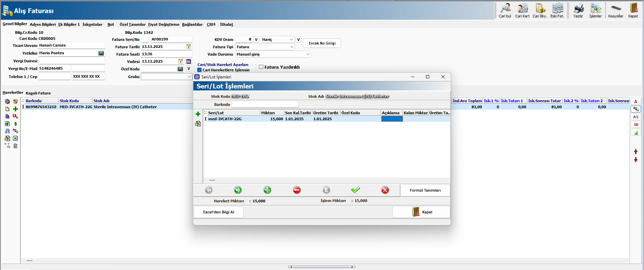The height and width of the screenshot is (270, 644).
Task: Click the Yazdır printer icon
Action: pyautogui.click(x=578, y=10)
